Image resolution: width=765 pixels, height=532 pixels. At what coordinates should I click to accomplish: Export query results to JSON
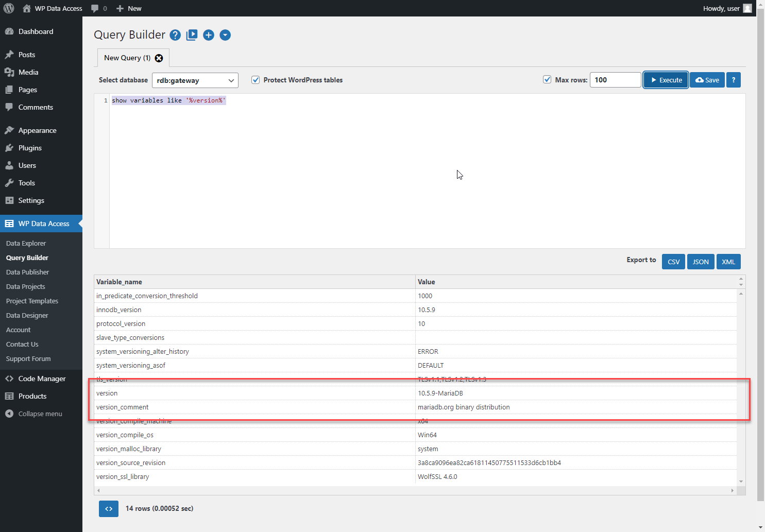(701, 262)
